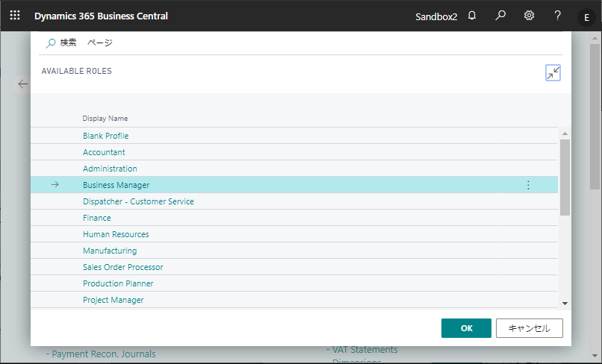
Task: Select Dispatcher - Customer Service role
Action: click(138, 201)
